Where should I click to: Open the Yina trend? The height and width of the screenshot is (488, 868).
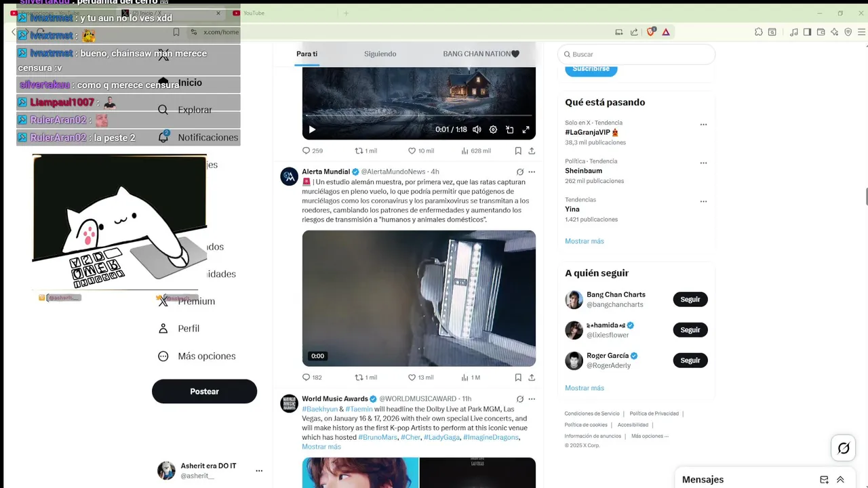572,209
